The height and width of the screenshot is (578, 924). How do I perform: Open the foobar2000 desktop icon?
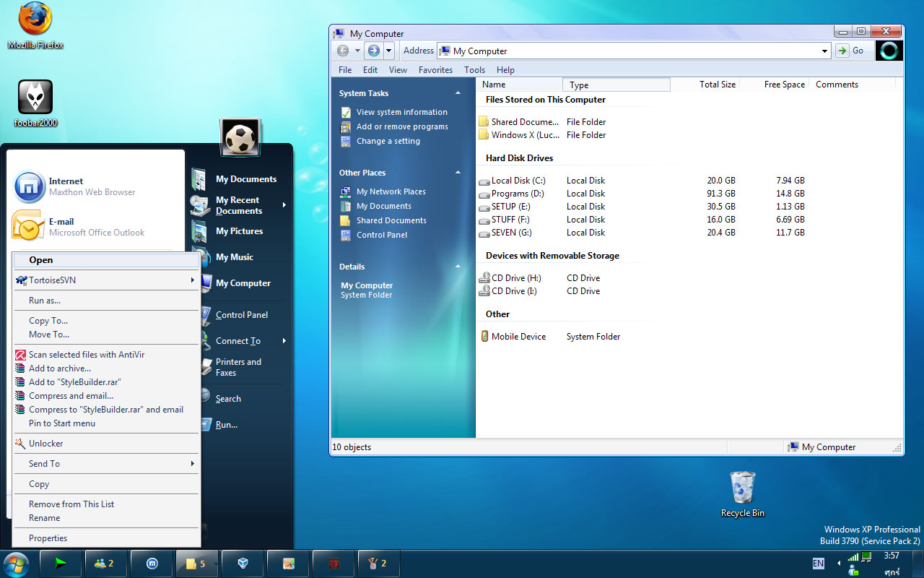tap(35, 98)
